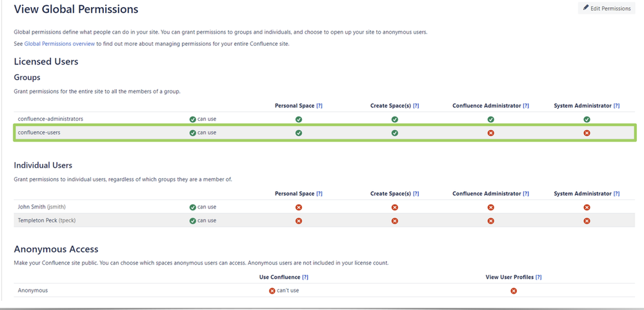Click John Smith's System Administrator red cross
644x310 pixels.
587,207
